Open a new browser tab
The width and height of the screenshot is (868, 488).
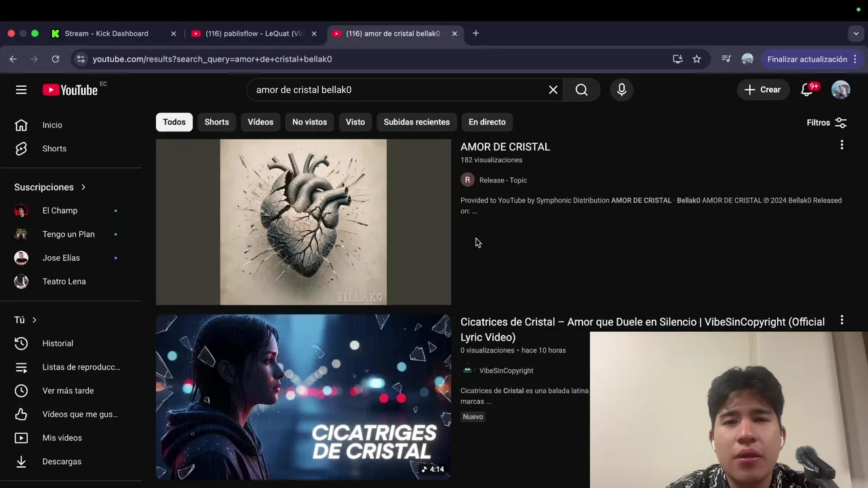click(475, 33)
